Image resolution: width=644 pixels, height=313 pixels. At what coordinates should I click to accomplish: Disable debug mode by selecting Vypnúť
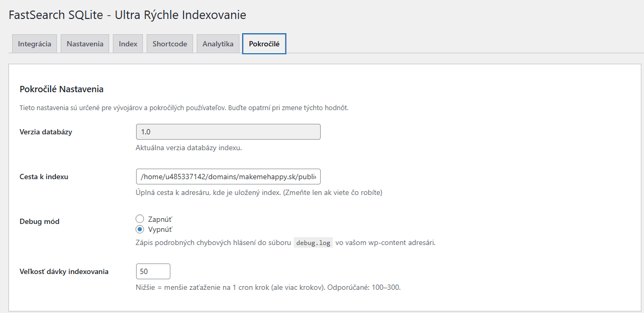pyautogui.click(x=140, y=229)
